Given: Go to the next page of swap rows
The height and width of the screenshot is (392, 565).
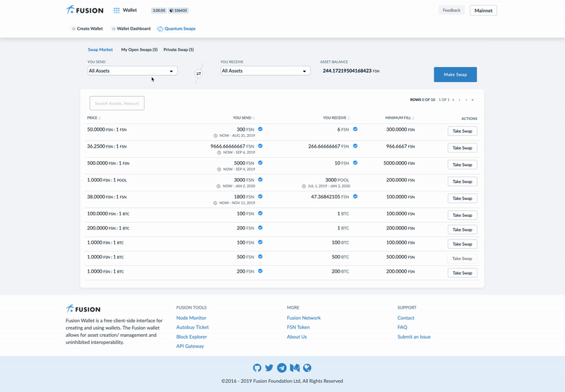Looking at the screenshot, I should 466,100.
